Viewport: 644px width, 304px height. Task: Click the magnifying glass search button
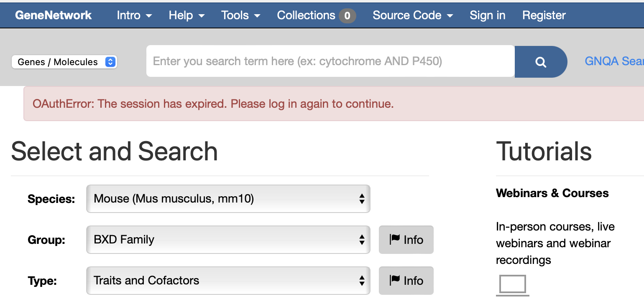pos(540,62)
